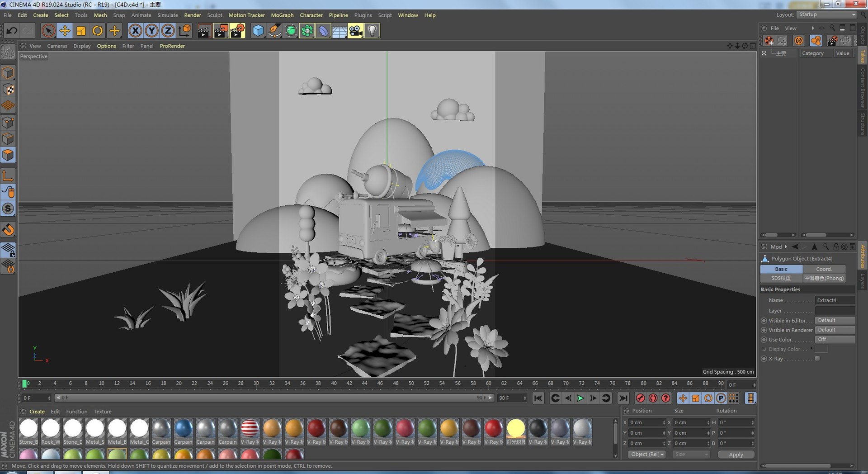Open Layout Startup dropdown
Image resolution: width=868 pixels, height=474 pixels.
click(x=827, y=14)
